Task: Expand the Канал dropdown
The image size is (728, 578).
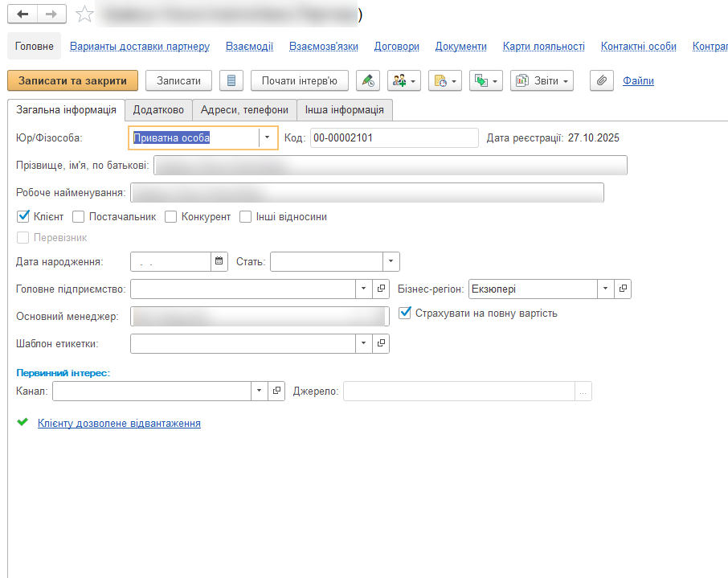Action: [259, 391]
